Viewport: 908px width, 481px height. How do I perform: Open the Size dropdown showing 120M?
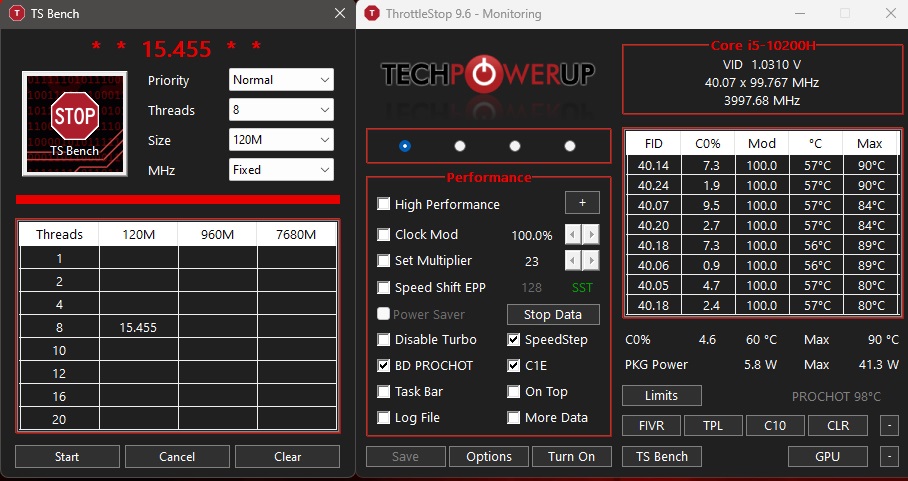281,139
